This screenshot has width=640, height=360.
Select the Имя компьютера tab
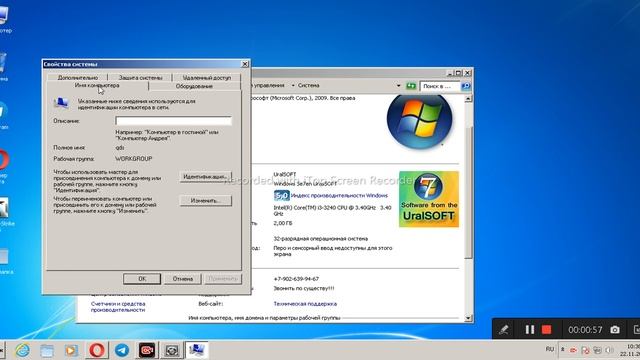(x=97, y=85)
